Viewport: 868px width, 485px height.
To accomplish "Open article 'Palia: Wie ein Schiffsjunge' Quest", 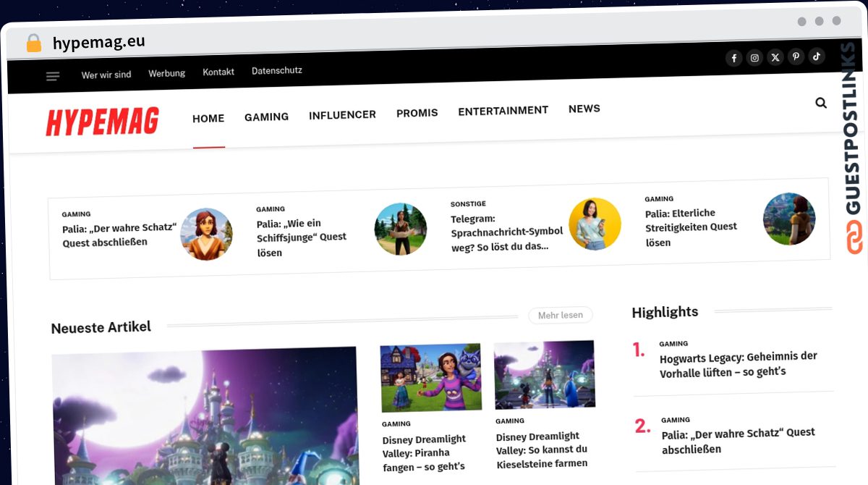I will (x=302, y=237).
